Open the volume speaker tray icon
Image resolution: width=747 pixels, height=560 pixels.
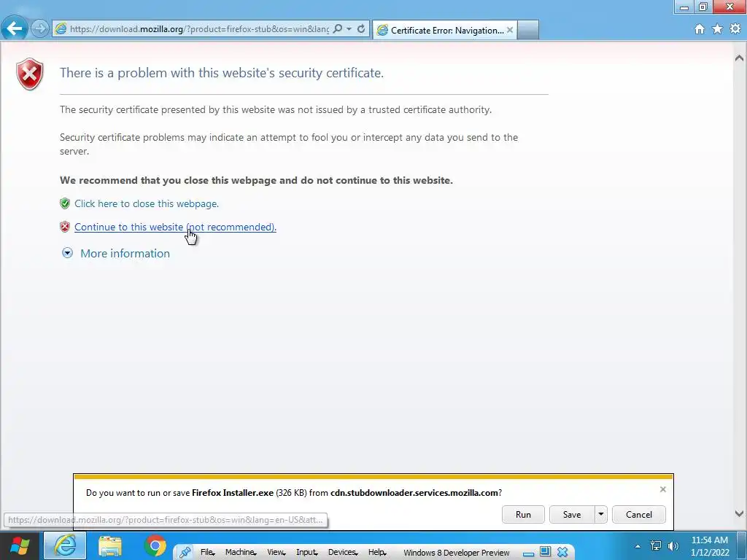673,545
